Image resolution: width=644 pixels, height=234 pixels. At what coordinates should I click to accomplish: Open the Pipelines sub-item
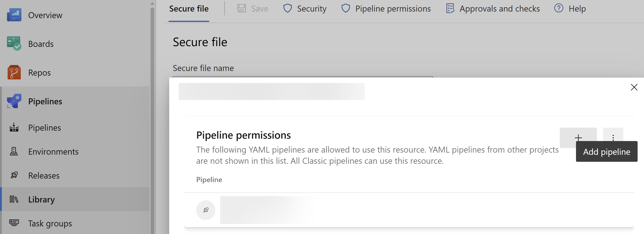click(44, 127)
